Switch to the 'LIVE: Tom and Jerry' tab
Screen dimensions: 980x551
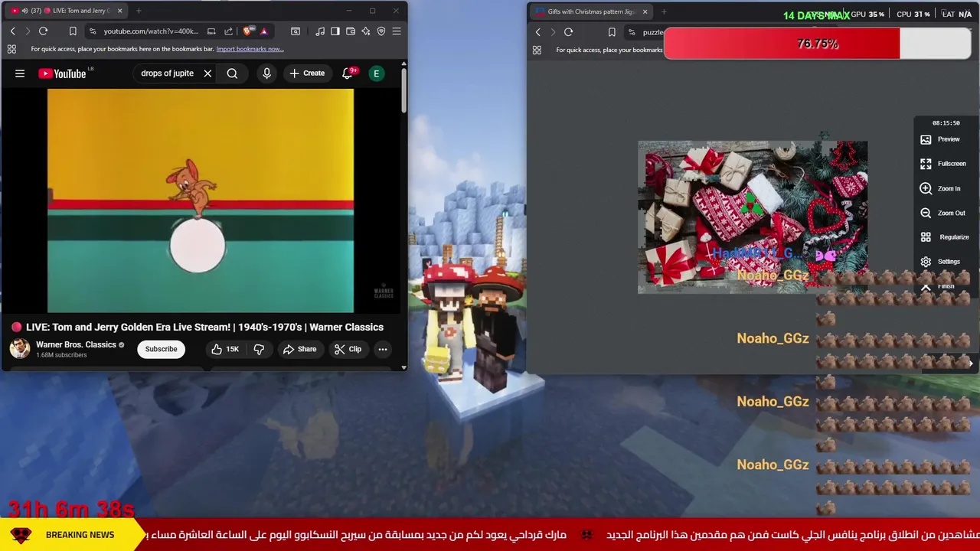[x=65, y=11]
